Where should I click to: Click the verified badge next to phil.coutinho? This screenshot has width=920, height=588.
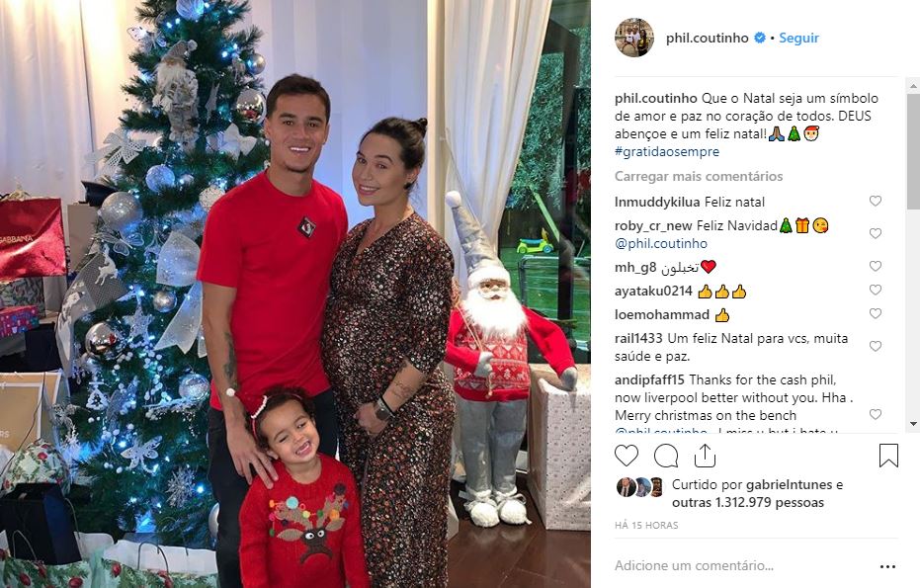[x=759, y=38]
